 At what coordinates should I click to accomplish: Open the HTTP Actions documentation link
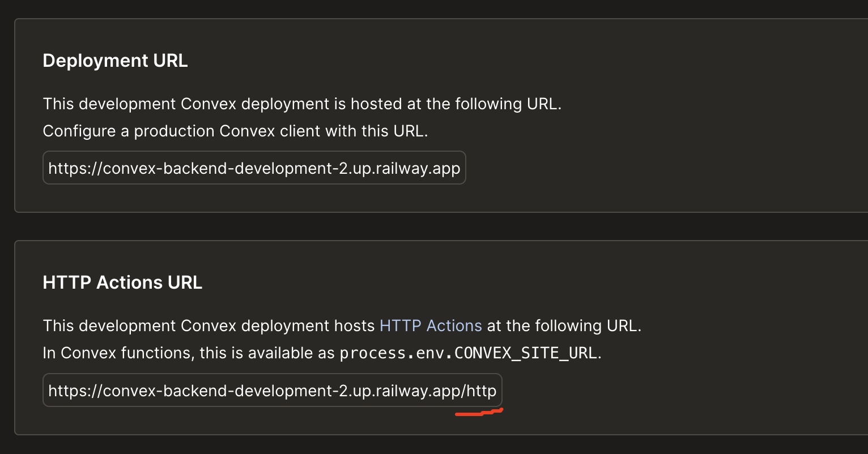[x=431, y=326]
